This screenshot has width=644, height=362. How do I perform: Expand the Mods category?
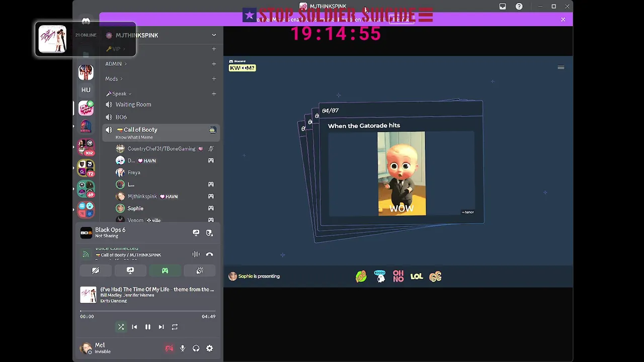(114, 78)
